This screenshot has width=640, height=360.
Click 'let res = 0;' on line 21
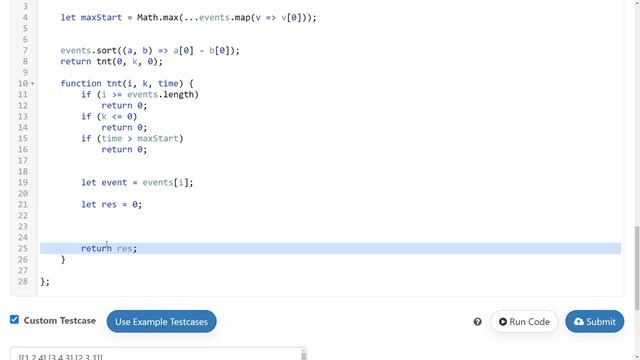[x=111, y=205]
